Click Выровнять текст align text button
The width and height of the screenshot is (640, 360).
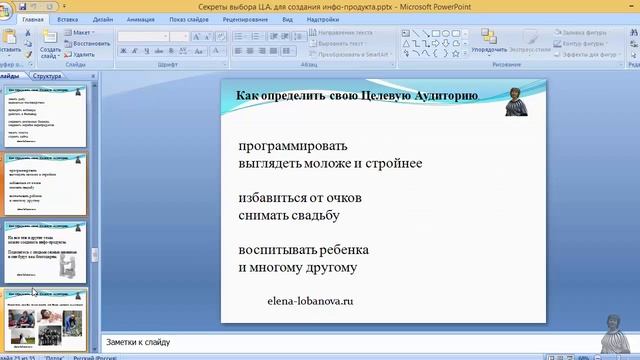tap(339, 43)
